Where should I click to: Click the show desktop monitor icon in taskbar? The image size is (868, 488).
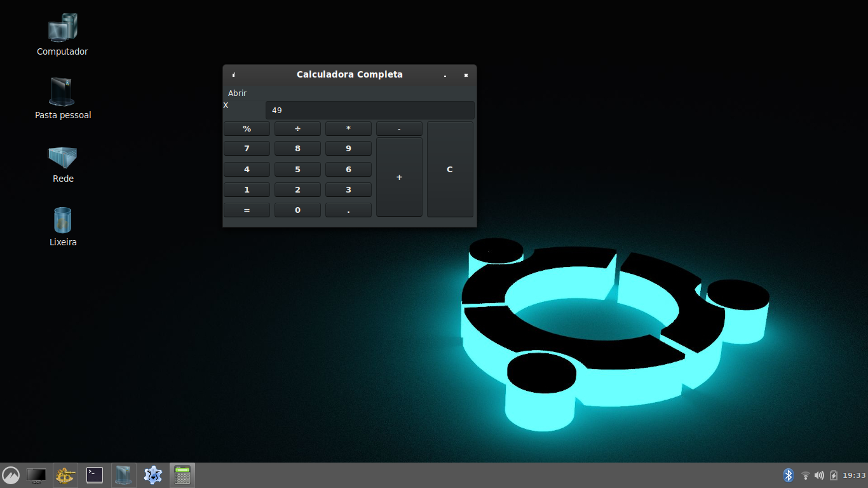[36, 475]
